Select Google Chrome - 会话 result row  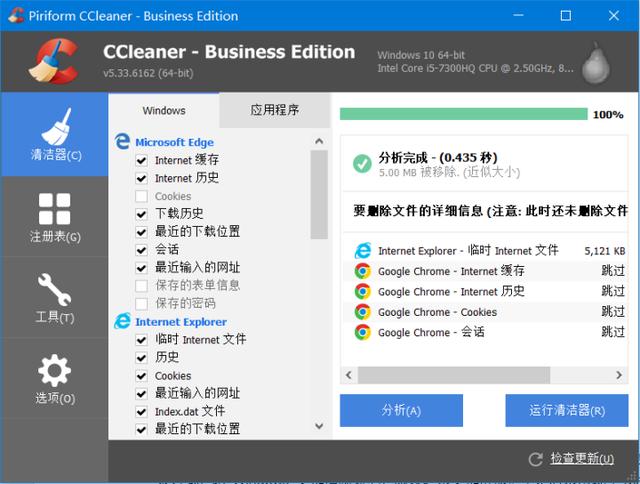pos(485,332)
